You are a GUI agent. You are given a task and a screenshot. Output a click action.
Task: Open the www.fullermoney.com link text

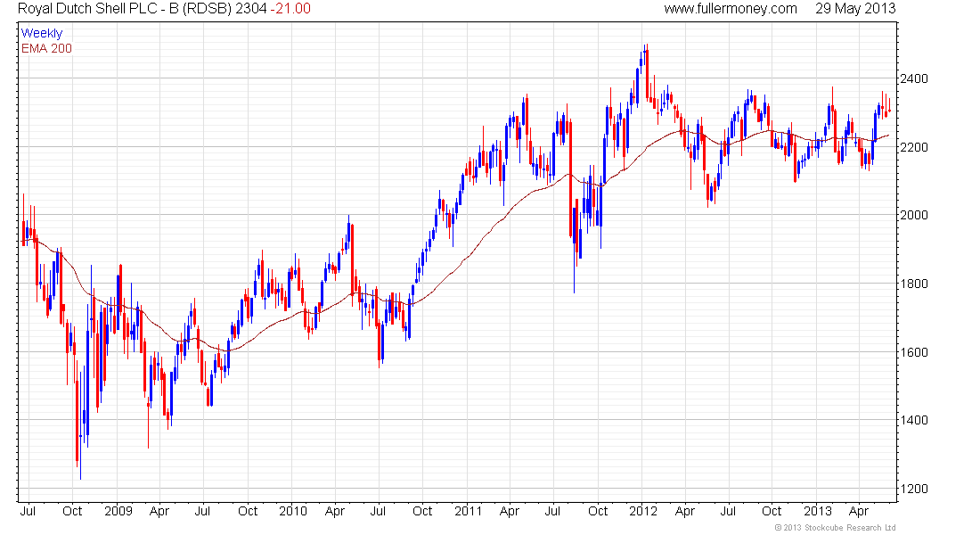731,9
